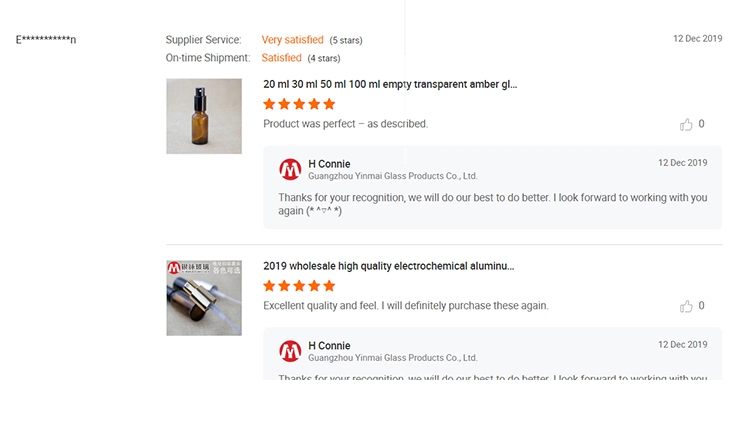
Task: Select first Guangzhou Yinmai Glass Products company name
Action: tap(393, 176)
